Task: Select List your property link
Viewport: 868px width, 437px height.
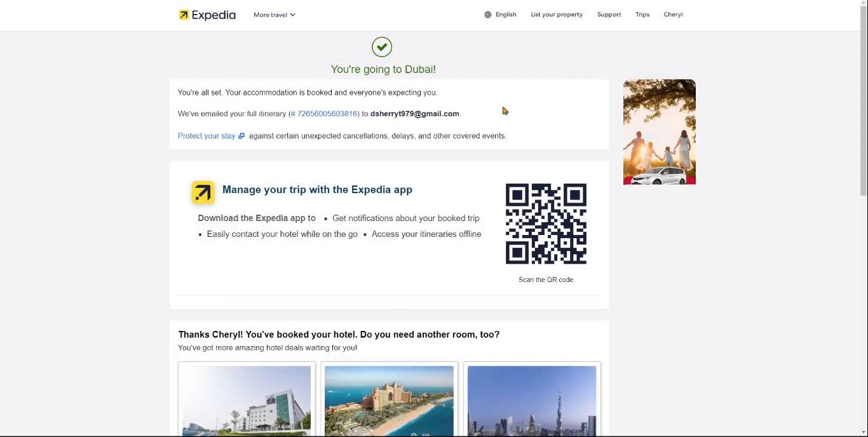Action: point(557,15)
